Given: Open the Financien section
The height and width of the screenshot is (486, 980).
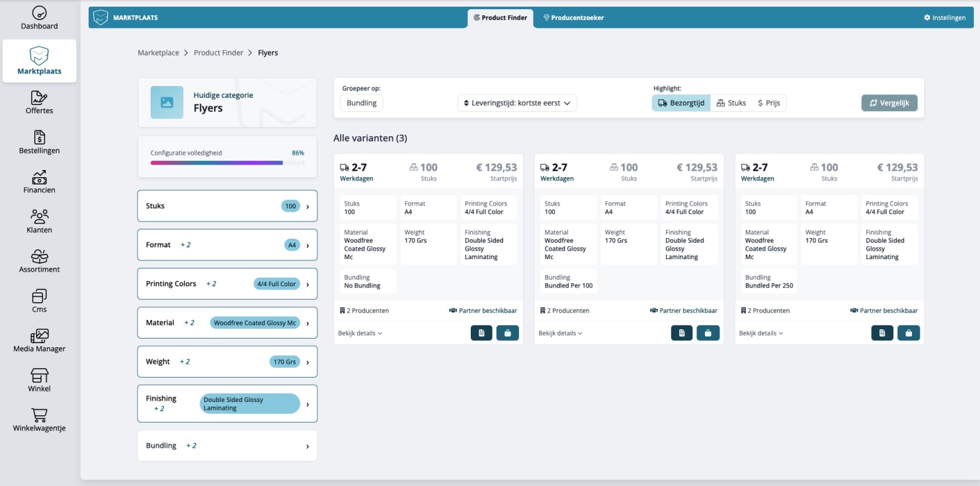Looking at the screenshot, I should [x=39, y=182].
